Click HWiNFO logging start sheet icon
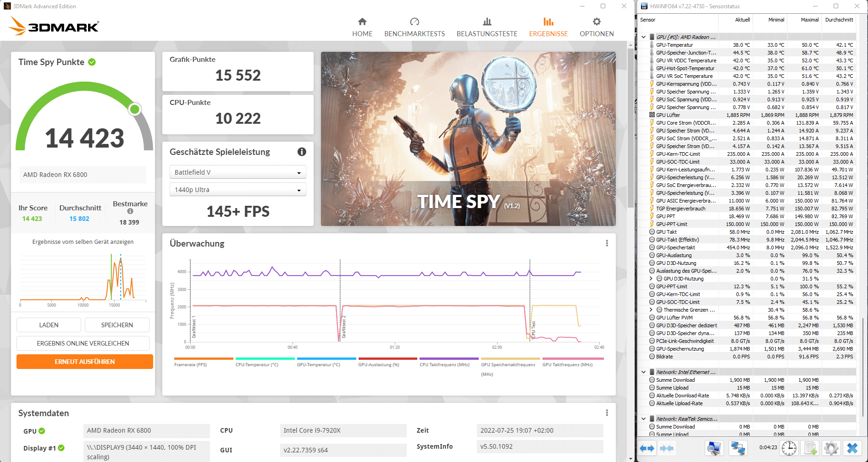 click(x=810, y=448)
